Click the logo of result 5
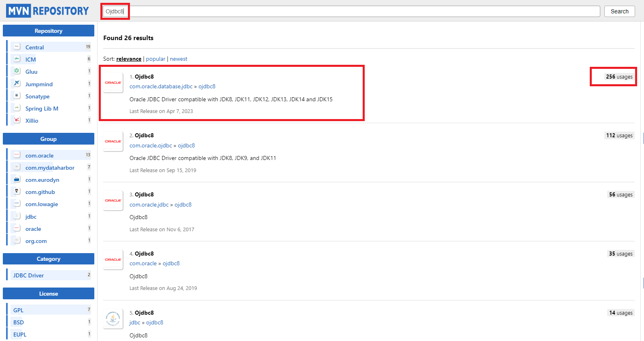Screen dimensions: 644x341 click(113, 319)
